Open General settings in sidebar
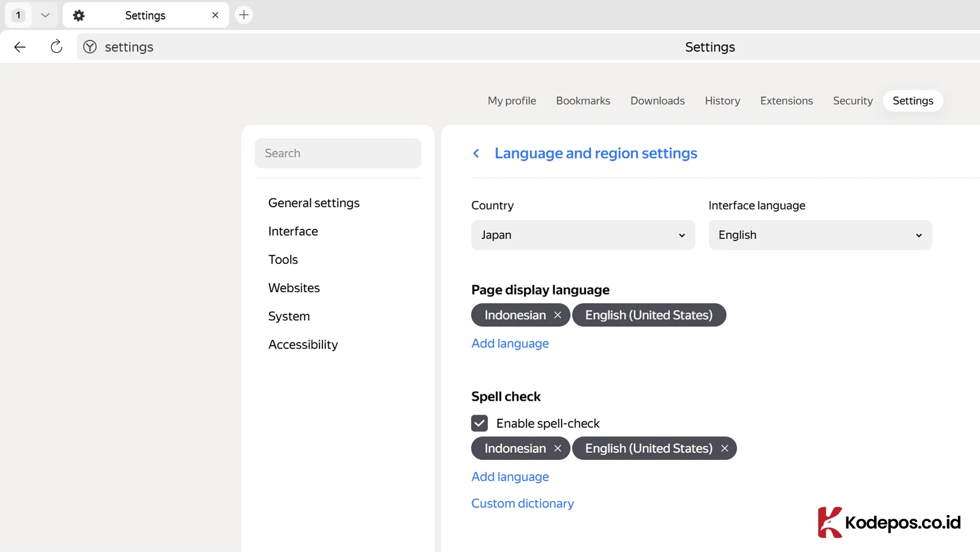980x552 pixels. (314, 203)
